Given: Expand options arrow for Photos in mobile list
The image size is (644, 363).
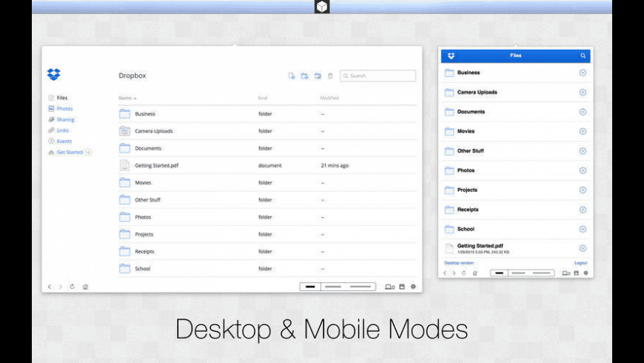Looking at the screenshot, I should point(583,170).
